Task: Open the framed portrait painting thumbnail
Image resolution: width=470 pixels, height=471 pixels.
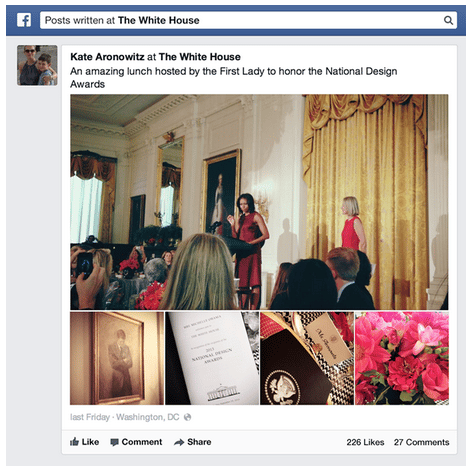Action: [x=117, y=358]
